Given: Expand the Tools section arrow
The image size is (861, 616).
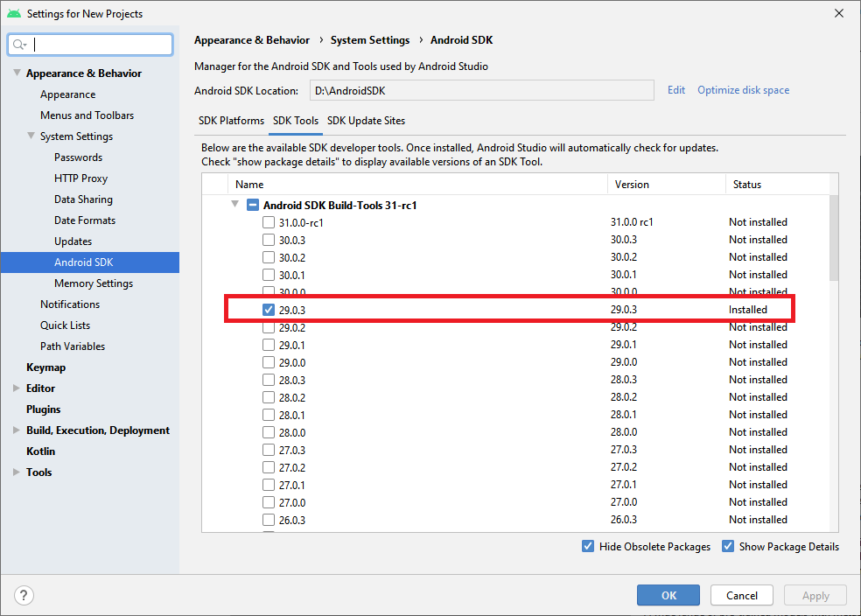Looking at the screenshot, I should pyautogui.click(x=17, y=472).
